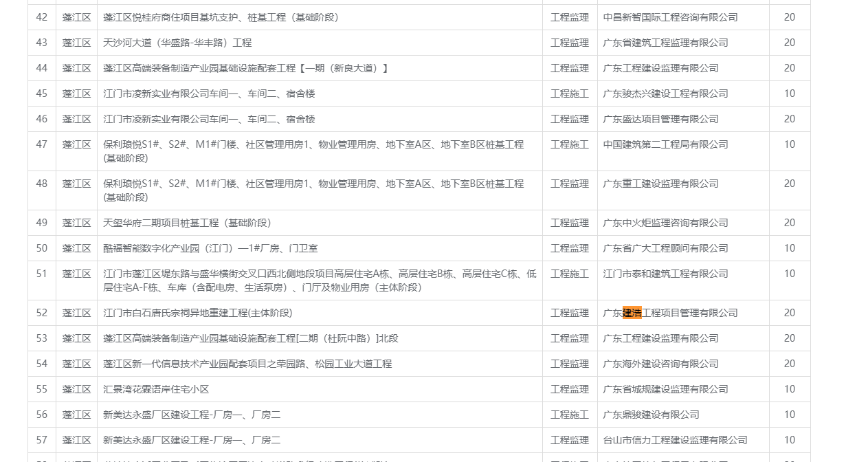
Task: Click row number 47
Action: [x=42, y=144]
